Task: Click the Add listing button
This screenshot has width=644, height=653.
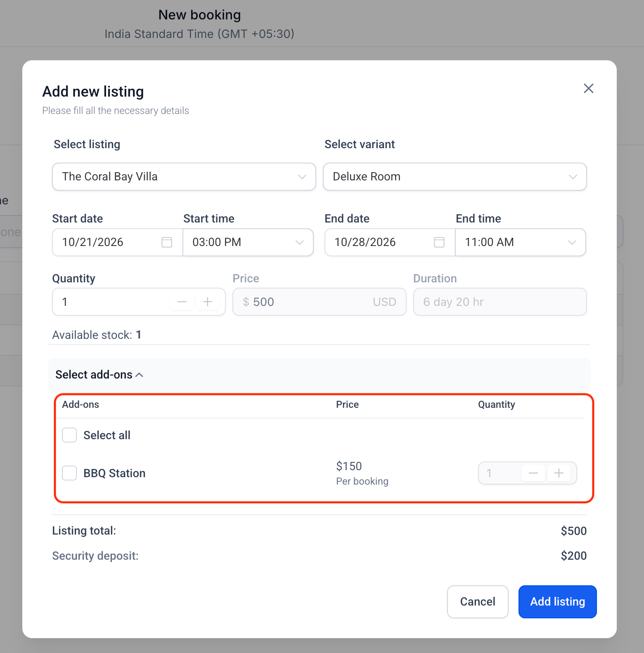Action: pos(558,602)
